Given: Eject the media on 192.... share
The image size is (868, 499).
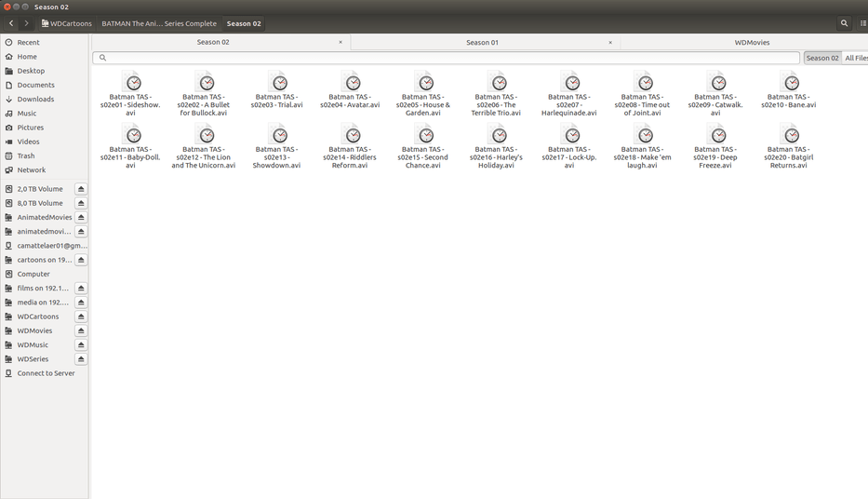Looking at the screenshot, I should (81, 303).
